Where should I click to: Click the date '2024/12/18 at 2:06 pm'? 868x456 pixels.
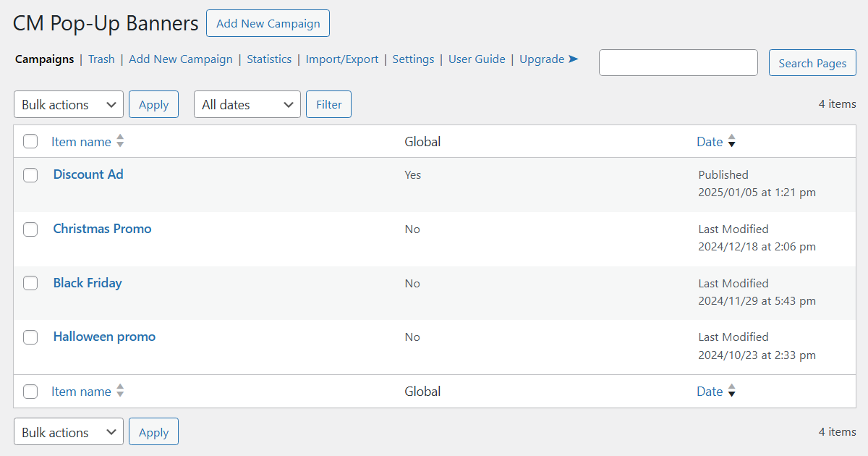point(757,247)
